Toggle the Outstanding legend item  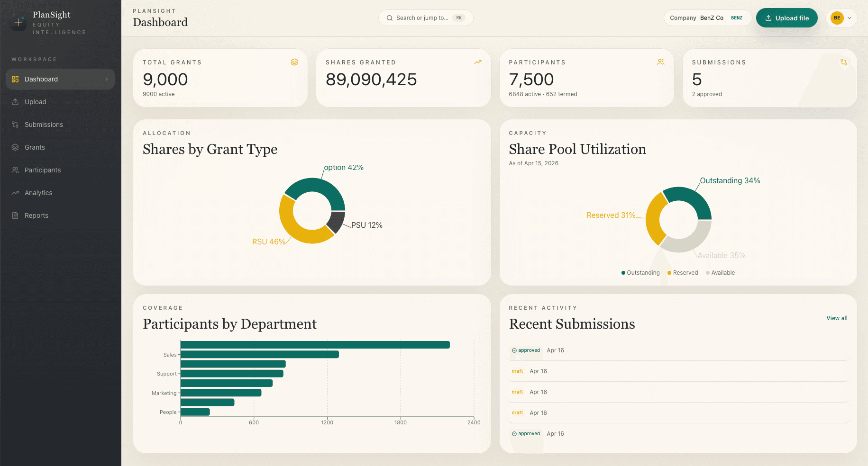tap(640, 272)
